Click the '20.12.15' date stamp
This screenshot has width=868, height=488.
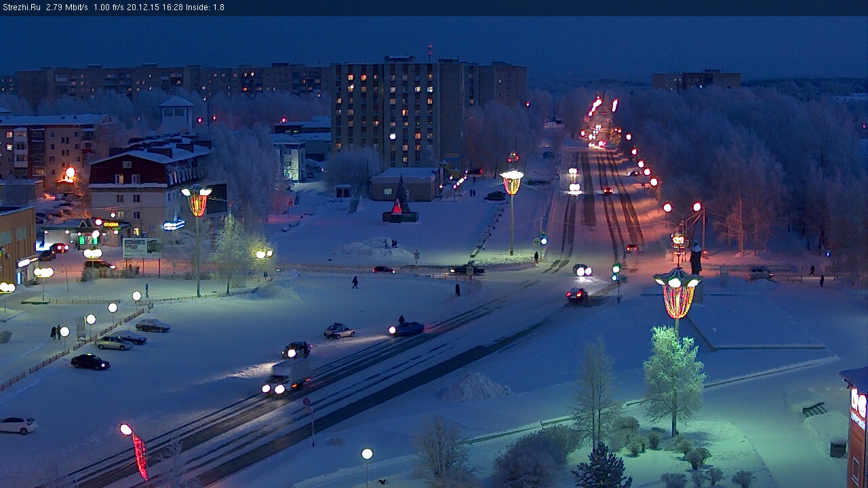coord(144,7)
